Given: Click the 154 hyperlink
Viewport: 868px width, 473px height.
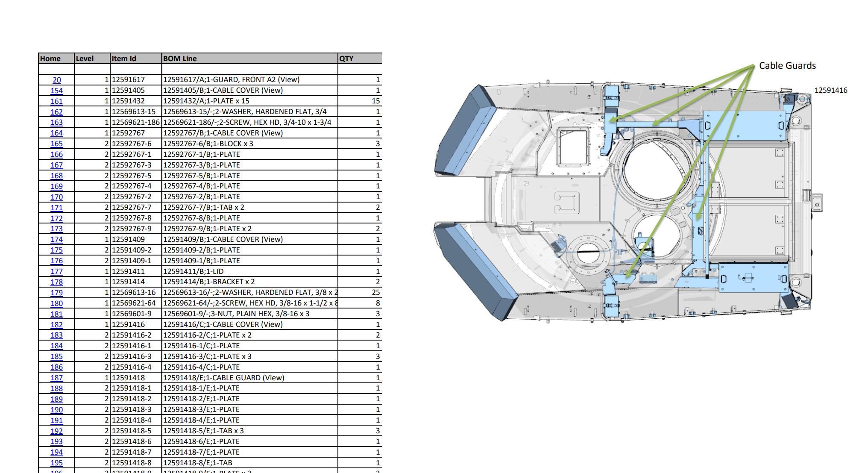Looking at the screenshot, I should pyautogui.click(x=56, y=91).
